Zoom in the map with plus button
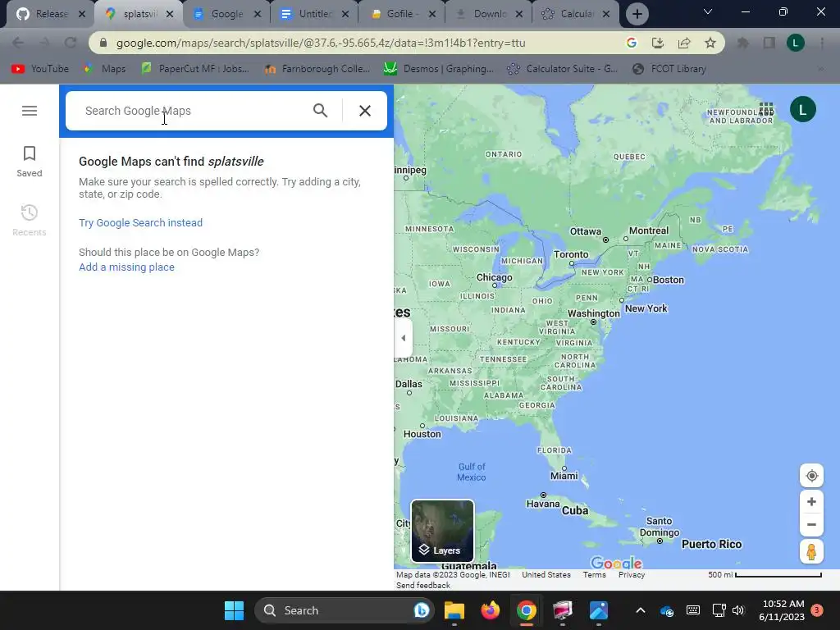Screen dimensions: 840x630 tap(811, 502)
